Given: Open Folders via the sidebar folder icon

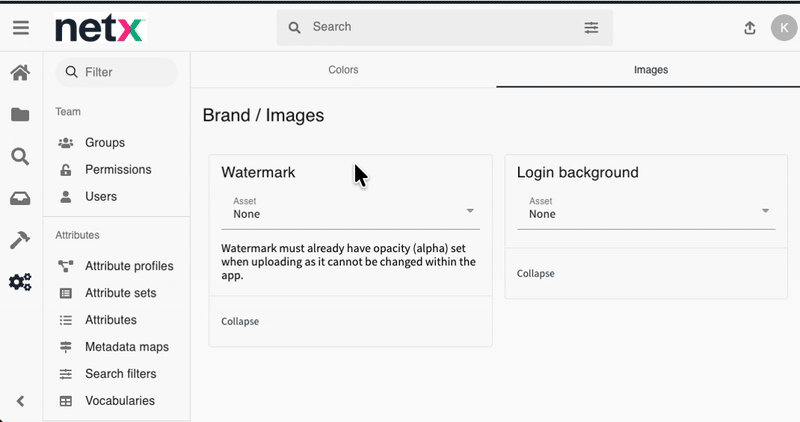Looking at the screenshot, I should [20, 115].
